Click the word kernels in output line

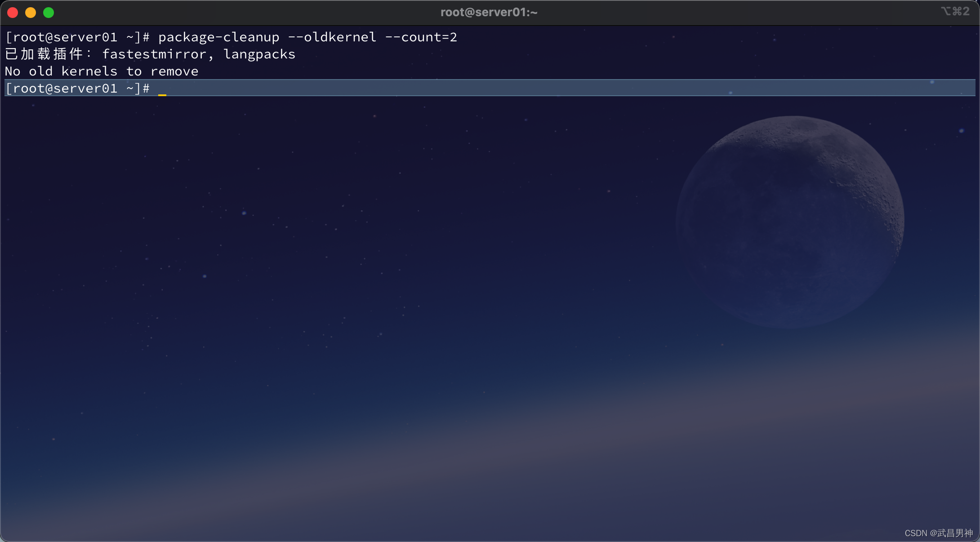pos(89,71)
